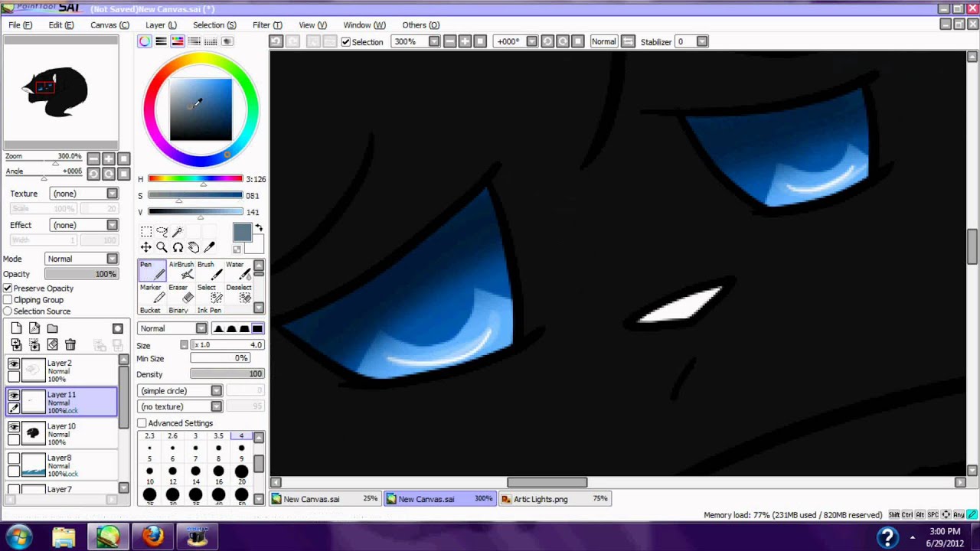Open the layer Mode dropdown
Screen dimensions: 980x551
coord(81,259)
